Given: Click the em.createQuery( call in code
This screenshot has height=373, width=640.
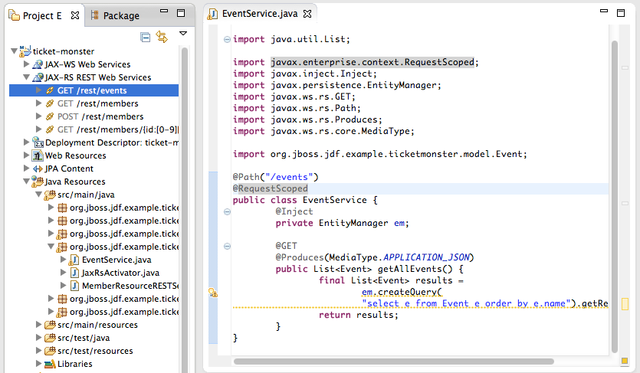Looking at the screenshot, I should pyautogui.click(x=402, y=292).
